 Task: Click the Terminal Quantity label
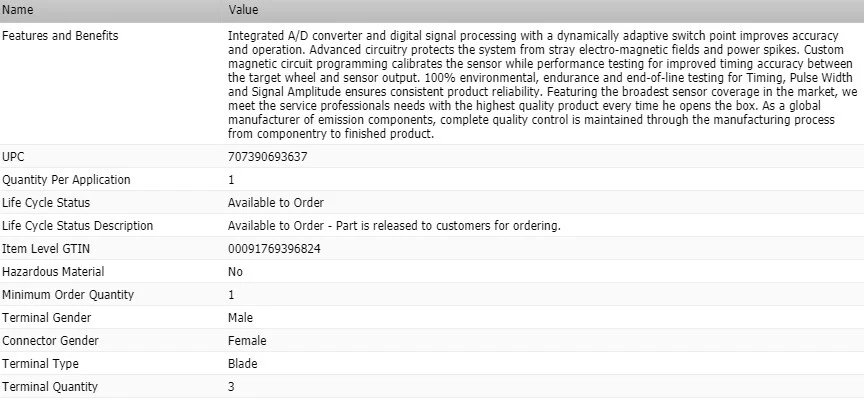[51, 387]
